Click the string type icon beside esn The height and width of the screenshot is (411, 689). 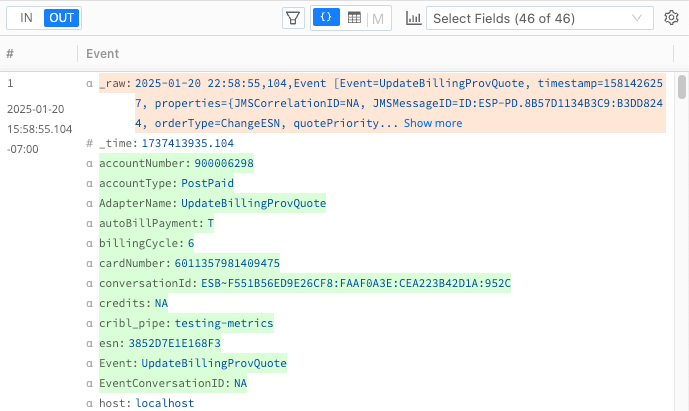[90, 344]
